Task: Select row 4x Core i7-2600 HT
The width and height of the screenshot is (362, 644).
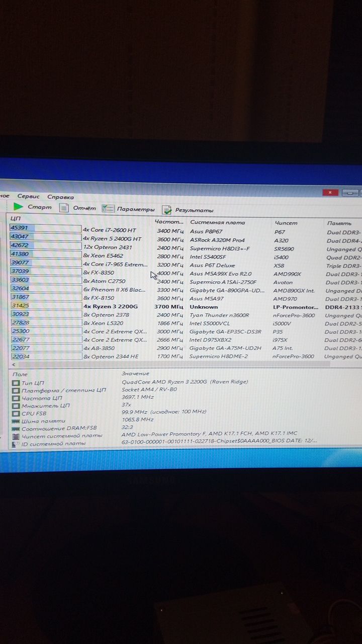Action: pos(109,229)
